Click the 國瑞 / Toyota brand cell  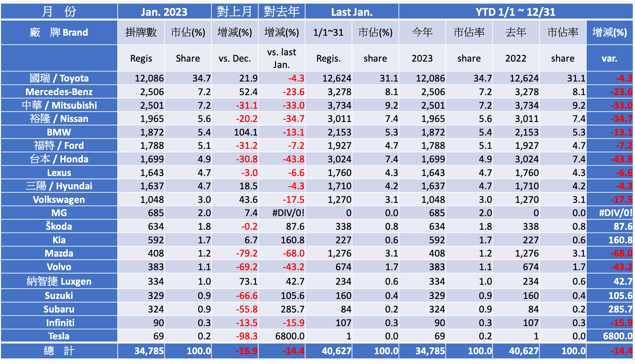(x=59, y=78)
